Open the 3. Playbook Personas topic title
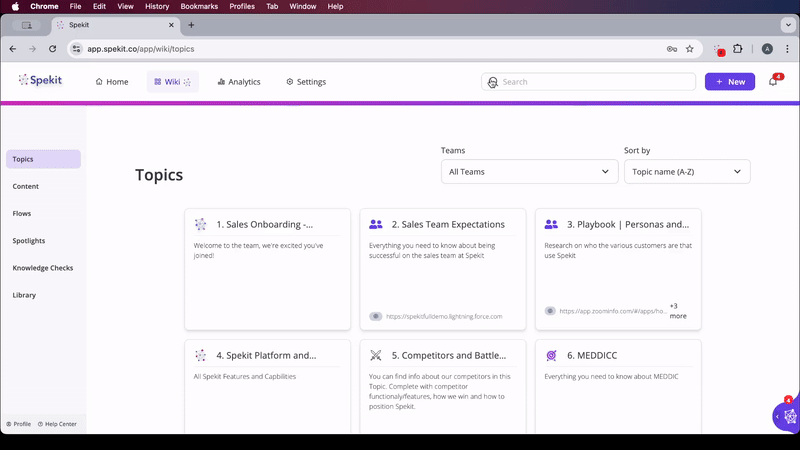 [628, 224]
